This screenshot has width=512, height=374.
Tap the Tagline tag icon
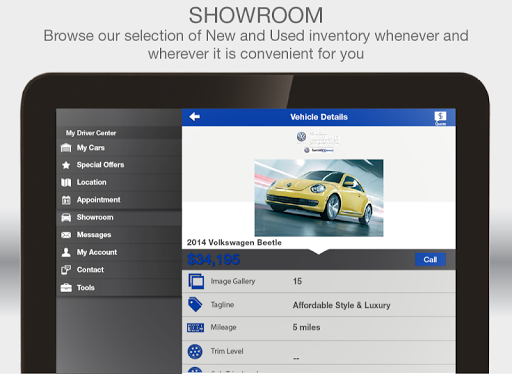click(195, 304)
